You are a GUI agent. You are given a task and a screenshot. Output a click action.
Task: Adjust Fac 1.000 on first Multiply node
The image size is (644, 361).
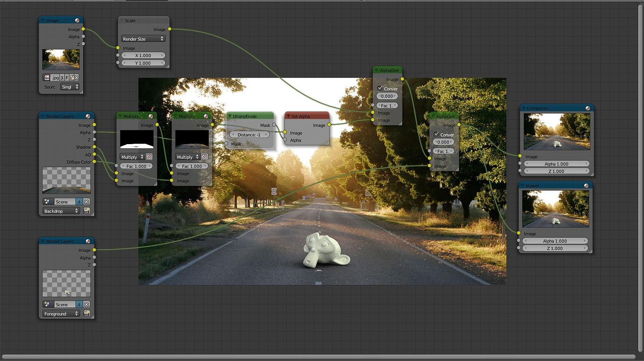pos(136,166)
